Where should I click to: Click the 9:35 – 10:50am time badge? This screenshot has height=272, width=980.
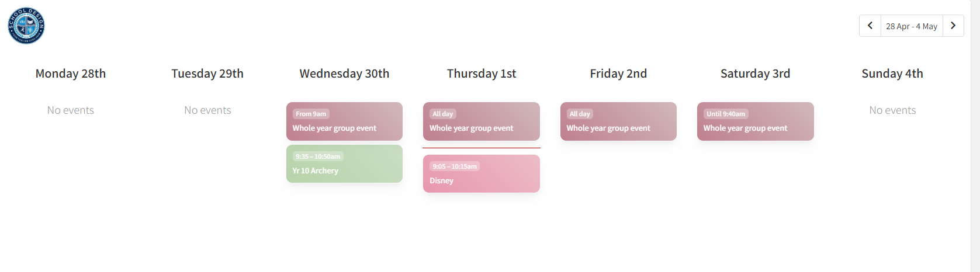[318, 156]
